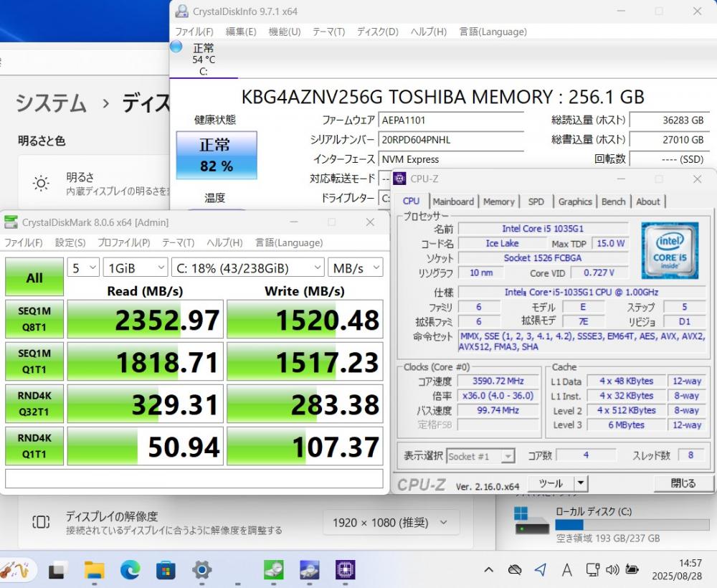Screen dimensions: 717x588
Task: Click the CPU-Z title bar icon
Action: coord(399,179)
